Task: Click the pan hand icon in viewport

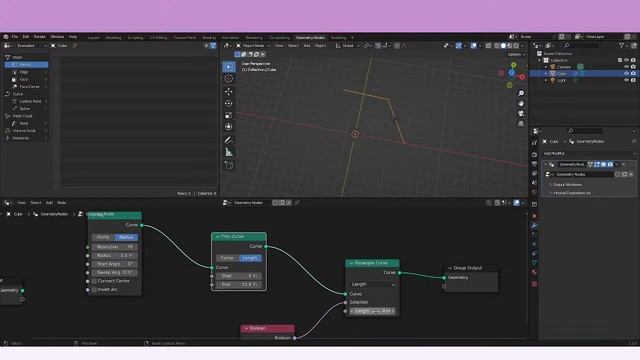Action: (521, 103)
